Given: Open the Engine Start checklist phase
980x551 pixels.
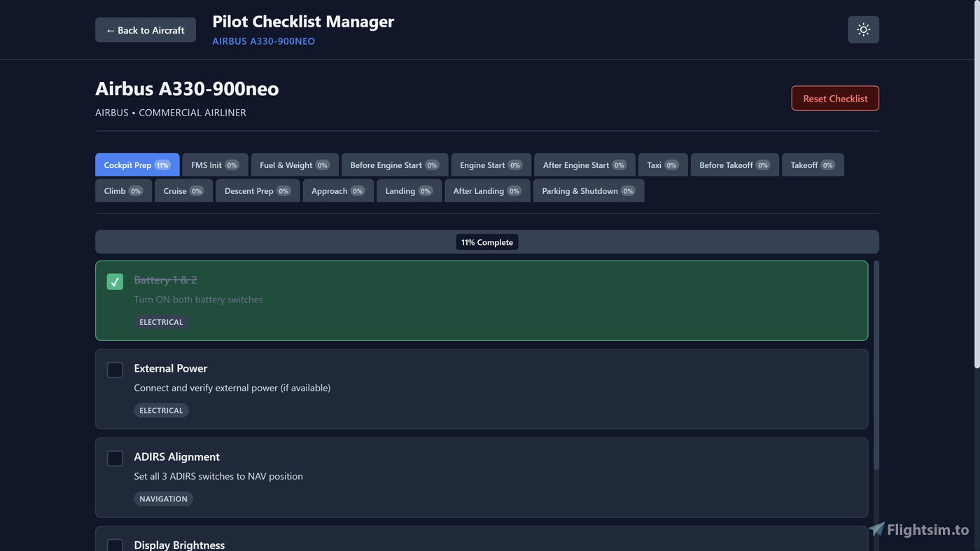Looking at the screenshot, I should pyautogui.click(x=490, y=165).
